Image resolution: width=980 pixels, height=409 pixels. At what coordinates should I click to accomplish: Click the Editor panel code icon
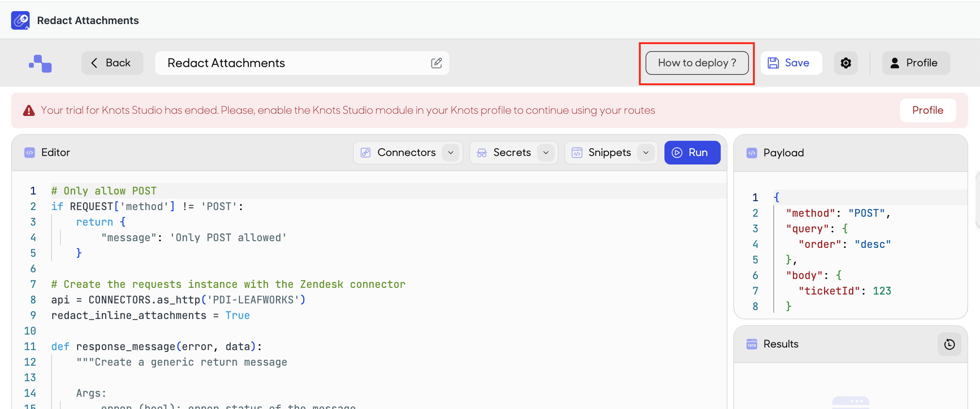click(x=30, y=153)
